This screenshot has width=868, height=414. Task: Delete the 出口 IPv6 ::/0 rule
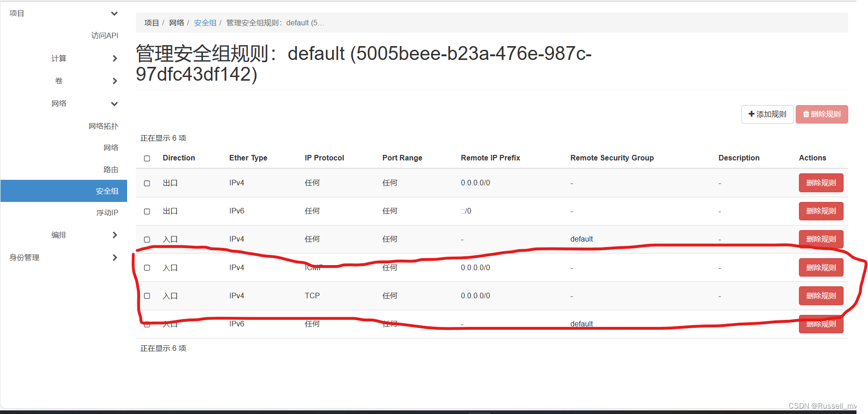[821, 211]
